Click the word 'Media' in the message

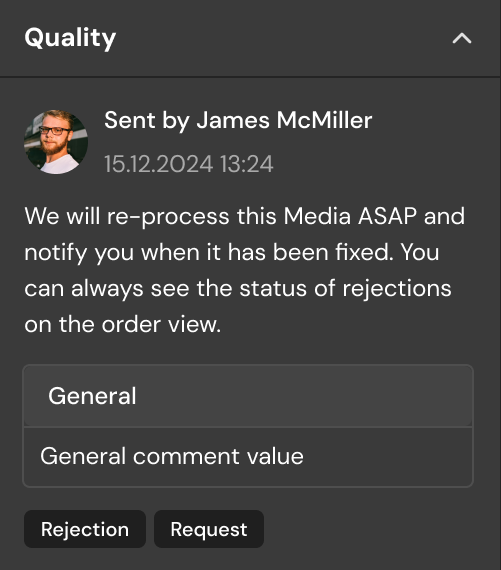coord(317,216)
